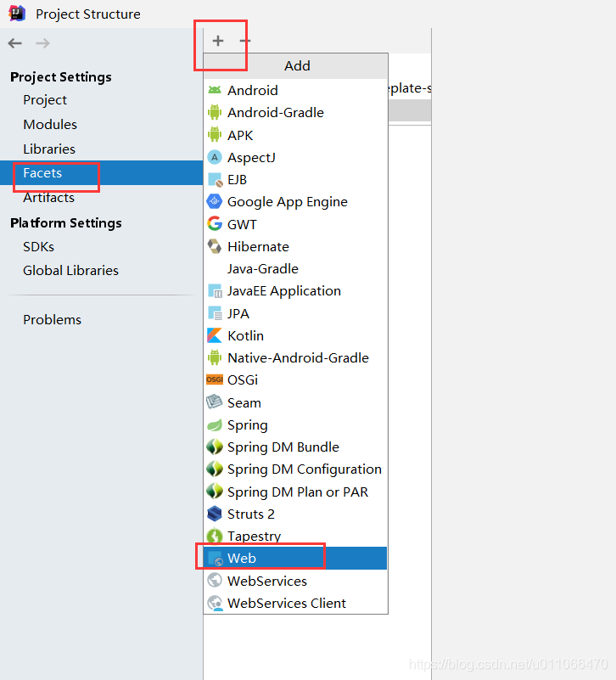
Task: Choose JPA menu entry
Action: tap(295, 313)
